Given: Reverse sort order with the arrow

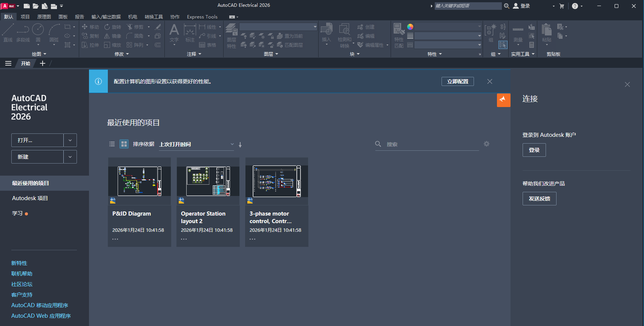Looking at the screenshot, I should tap(240, 144).
